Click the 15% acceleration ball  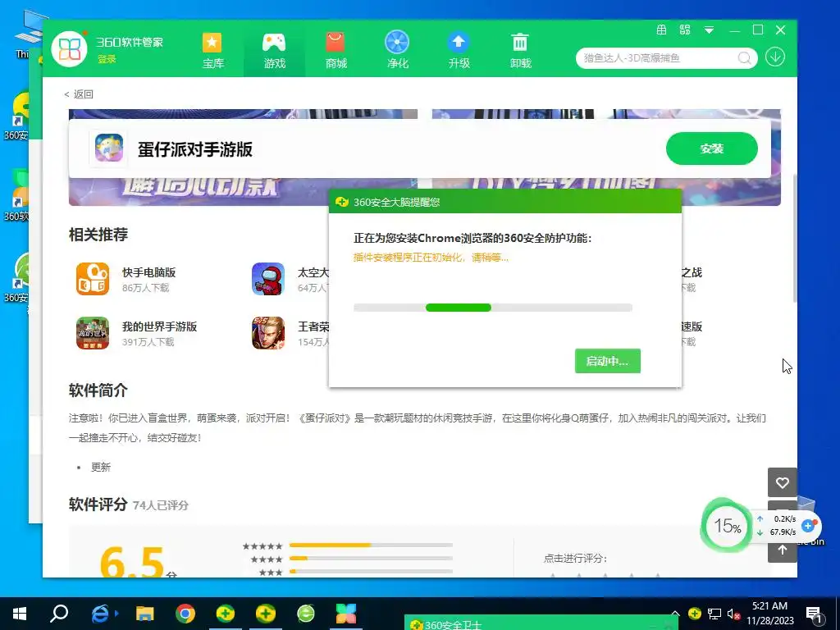(727, 526)
